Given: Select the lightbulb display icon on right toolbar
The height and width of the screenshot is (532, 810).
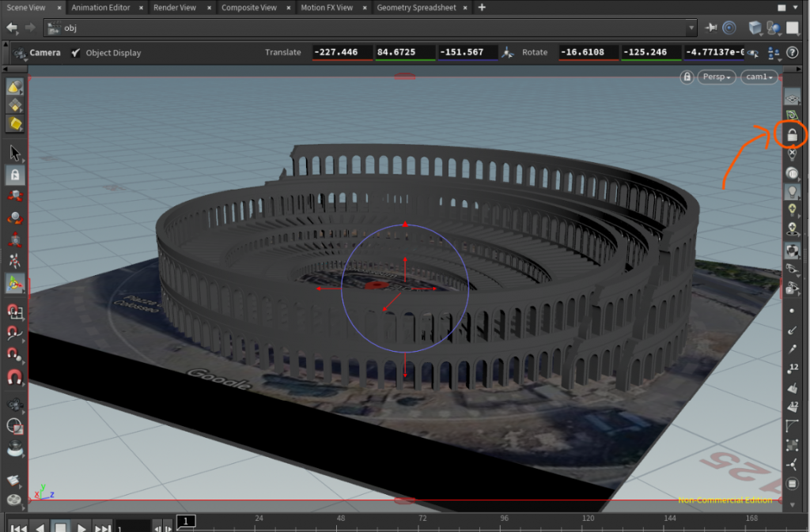Looking at the screenshot, I should [x=791, y=191].
